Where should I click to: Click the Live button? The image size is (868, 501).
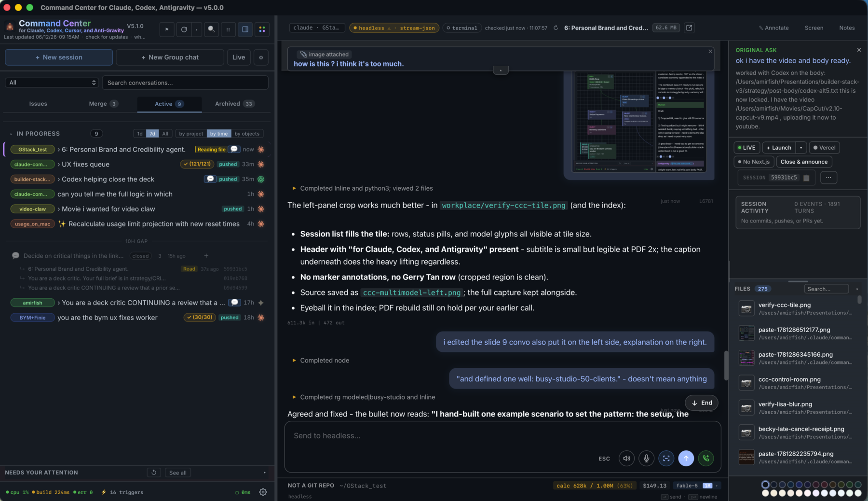239,57
